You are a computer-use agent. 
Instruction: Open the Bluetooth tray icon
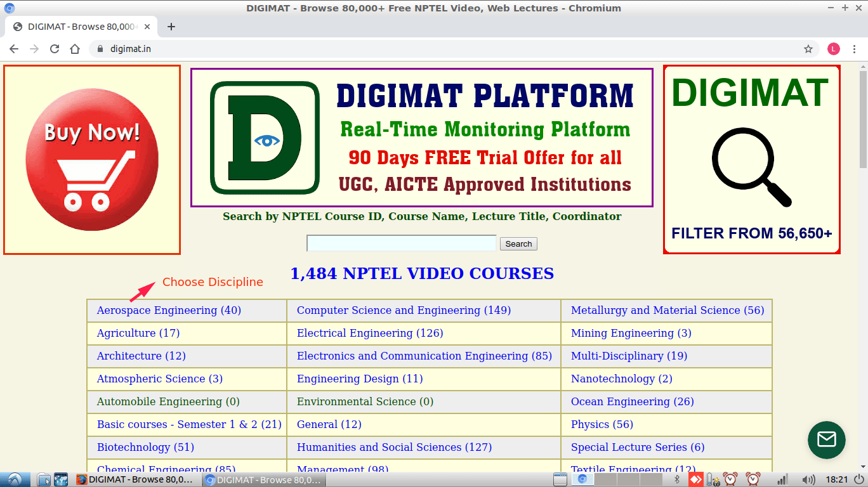pyautogui.click(x=676, y=479)
